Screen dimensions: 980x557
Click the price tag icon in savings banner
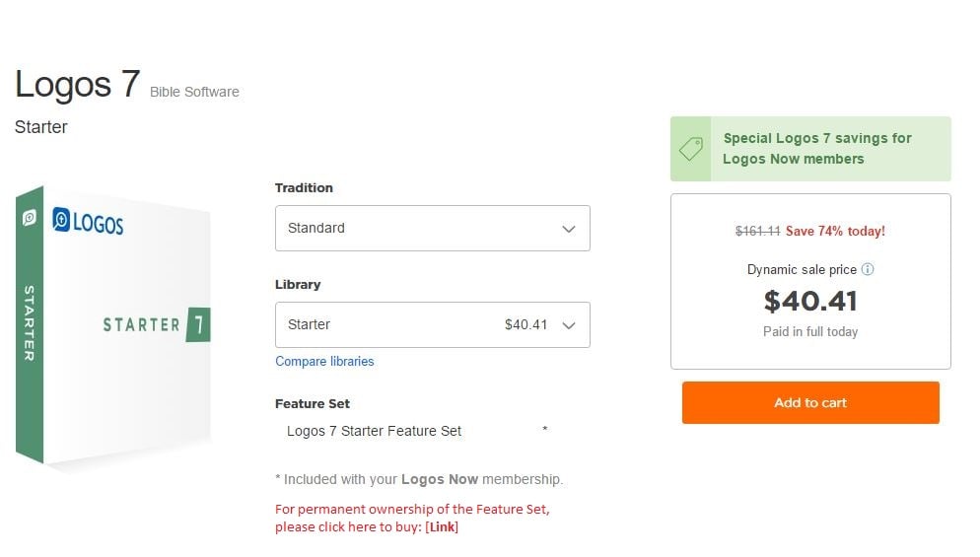click(690, 149)
